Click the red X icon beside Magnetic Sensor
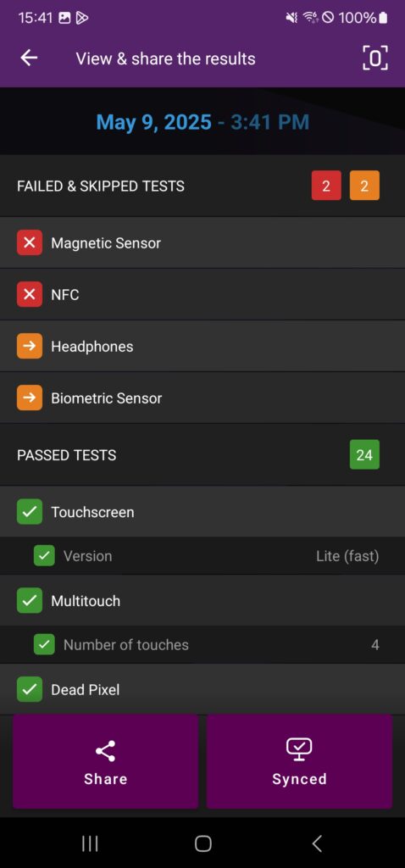The width and height of the screenshot is (405, 868). point(30,242)
